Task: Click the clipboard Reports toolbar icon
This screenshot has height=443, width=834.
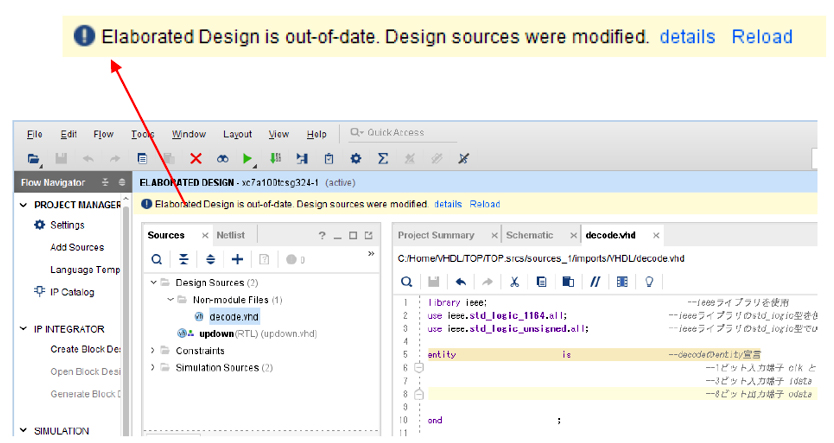Action: pyautogui.click(x=329, y=158)
